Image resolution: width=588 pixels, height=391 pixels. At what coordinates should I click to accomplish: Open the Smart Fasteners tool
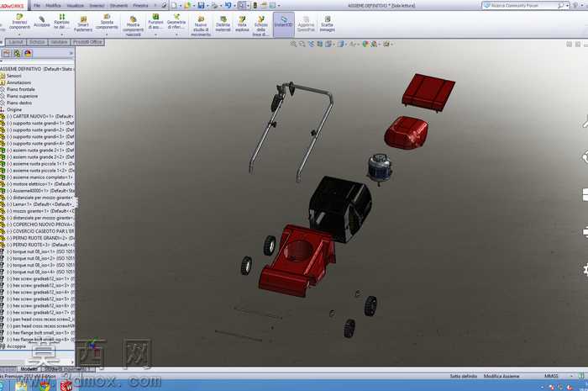83,24
